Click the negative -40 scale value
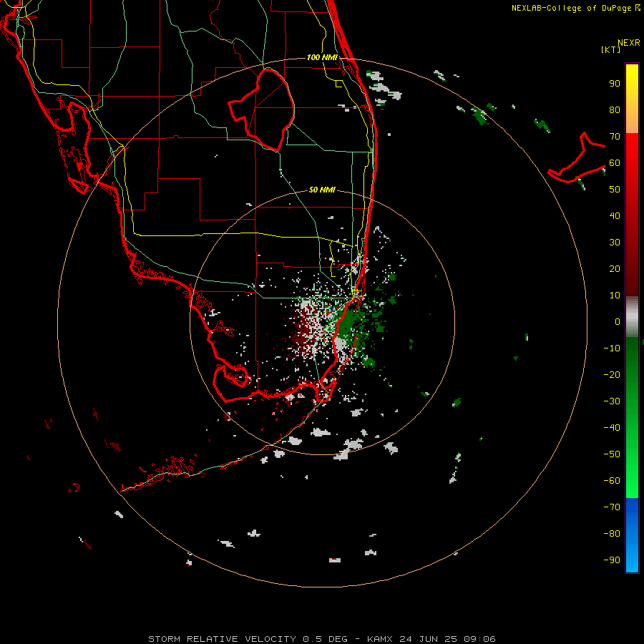The height and width of the screenshot is (644, 644). click(x=612, y=428)
